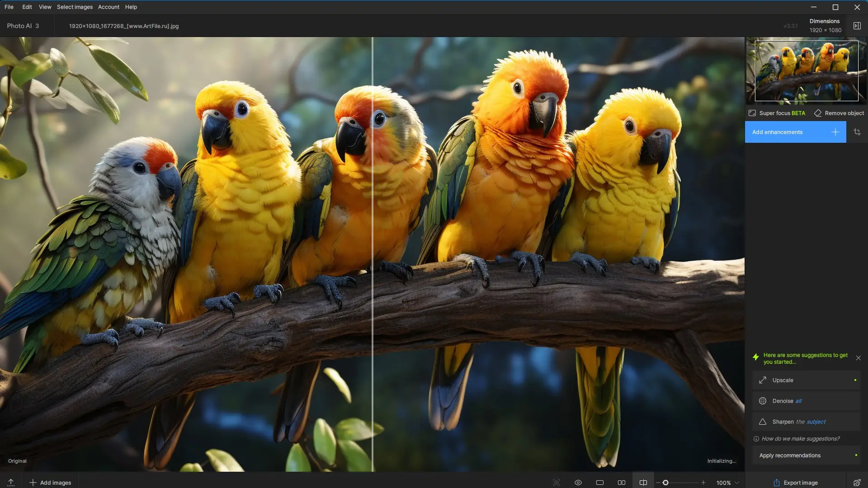Activate Super focus BETA tool
This screenshot has height=488, width=868.
777,113
